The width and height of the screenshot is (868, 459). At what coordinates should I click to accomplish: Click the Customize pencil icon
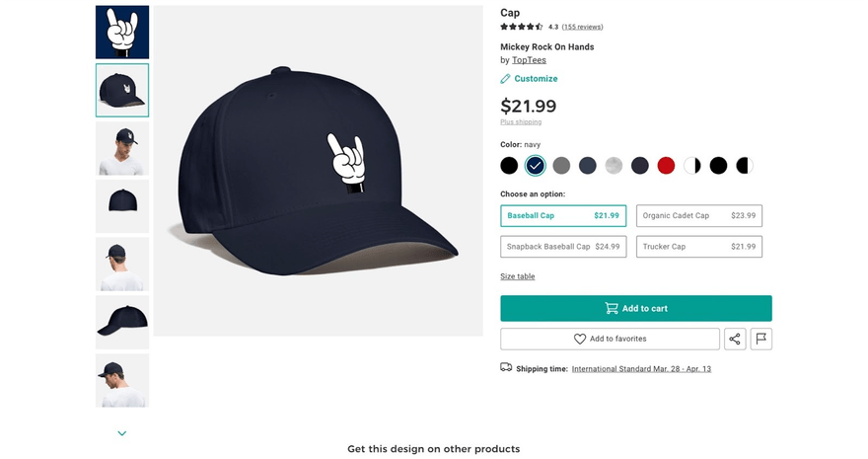point(506,79)
